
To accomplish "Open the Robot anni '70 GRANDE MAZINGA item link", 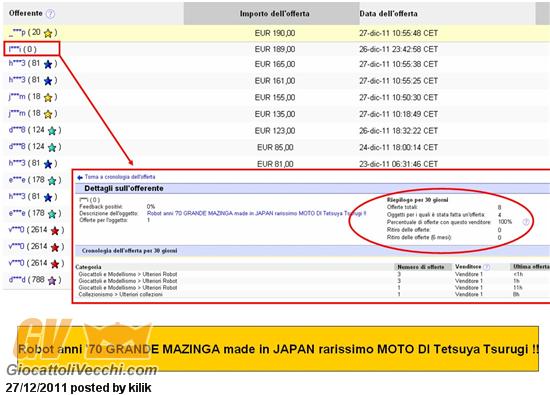I will pyautogui.click(x=256, y=213).
